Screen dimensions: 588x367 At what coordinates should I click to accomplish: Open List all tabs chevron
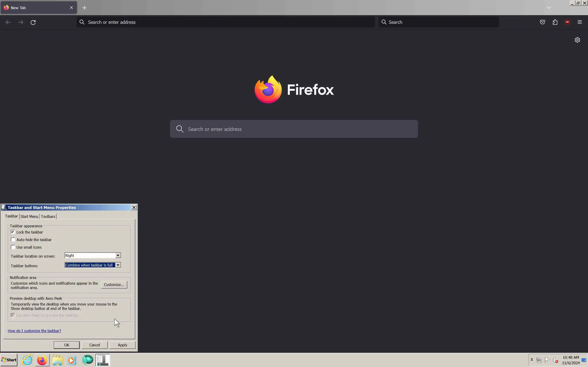coord(549,8)
